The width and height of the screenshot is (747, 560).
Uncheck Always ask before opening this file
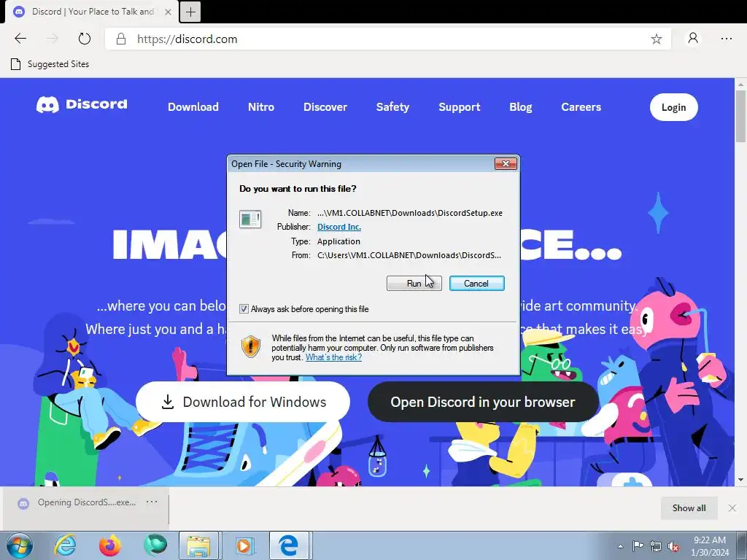click(244, 309)
